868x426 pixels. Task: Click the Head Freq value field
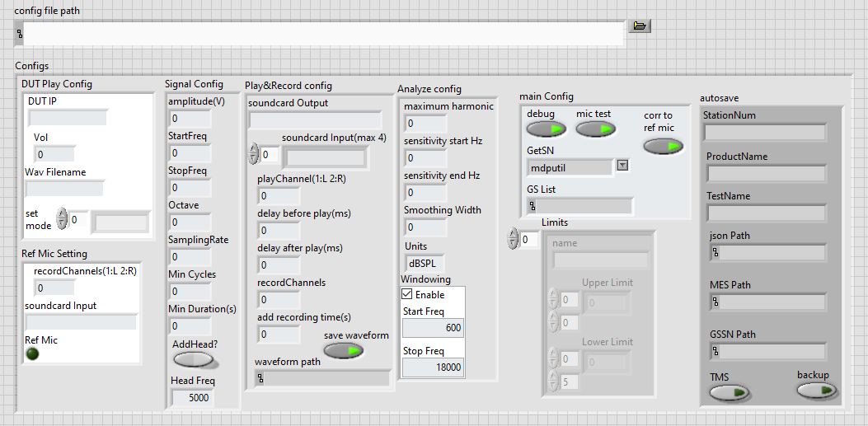click(x=191, y=397)
